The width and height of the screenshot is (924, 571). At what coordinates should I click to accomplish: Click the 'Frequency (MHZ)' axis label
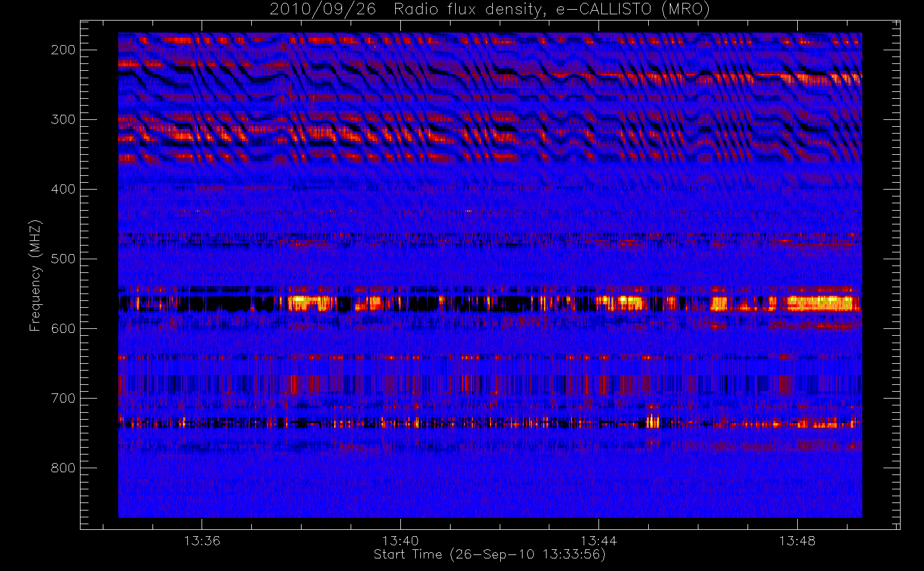point(35,275)
